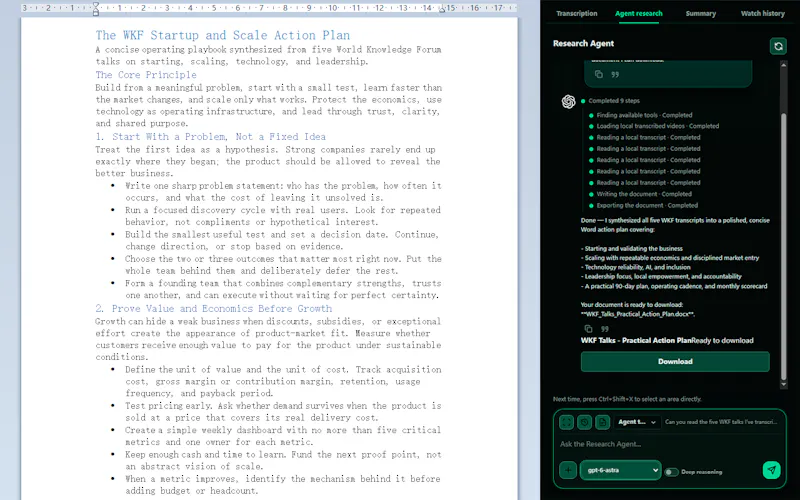
Task: Click the horizontal ruler at mark 10
Action: [332, 8]
